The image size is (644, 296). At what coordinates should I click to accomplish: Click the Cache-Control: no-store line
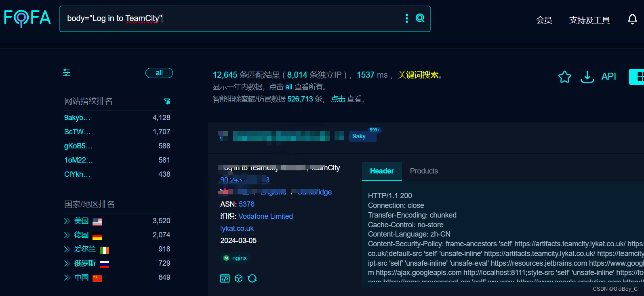click(406, 225)
